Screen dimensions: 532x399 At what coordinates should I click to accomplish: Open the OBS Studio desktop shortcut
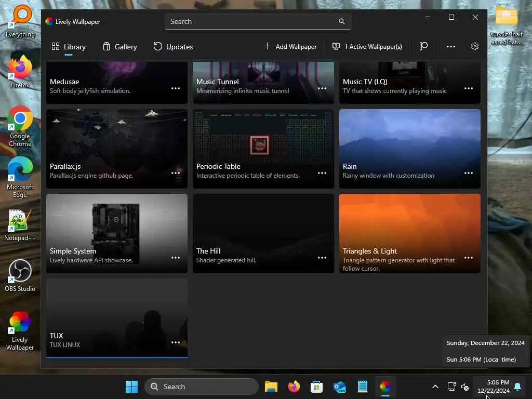click(20, 275)
